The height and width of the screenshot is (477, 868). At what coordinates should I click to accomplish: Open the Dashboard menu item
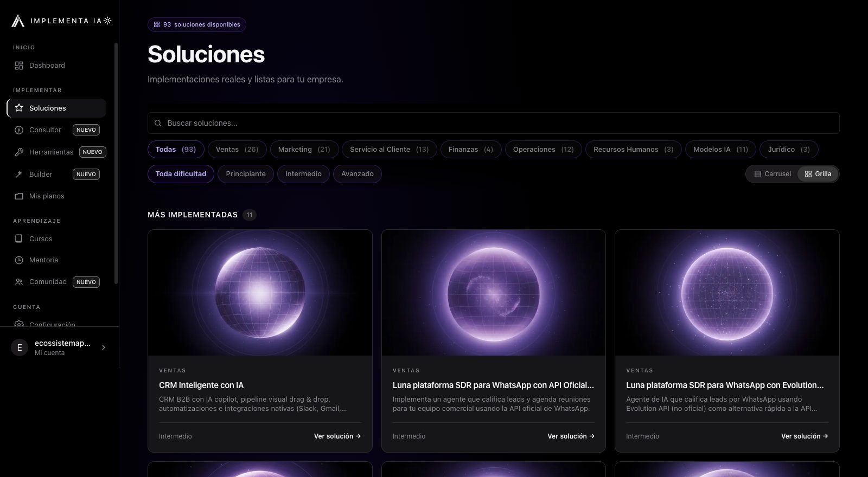[x=56, y=66]
